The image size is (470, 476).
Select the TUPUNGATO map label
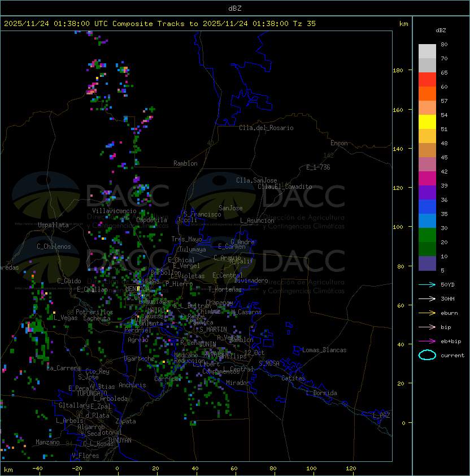(92, 393)
